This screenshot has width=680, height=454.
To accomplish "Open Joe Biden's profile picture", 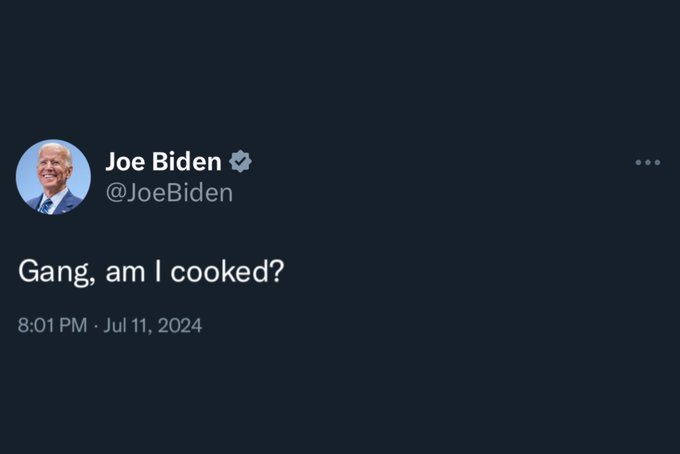I will [53, 177].
